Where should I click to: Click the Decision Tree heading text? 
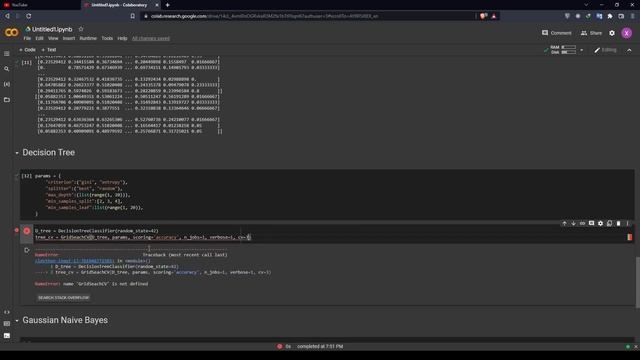coord(49,152)
